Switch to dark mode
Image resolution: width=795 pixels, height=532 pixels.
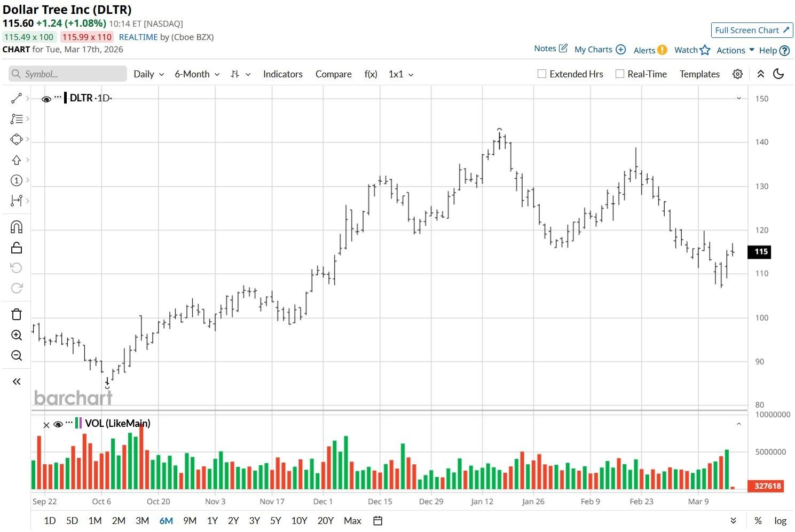[778, 74]
